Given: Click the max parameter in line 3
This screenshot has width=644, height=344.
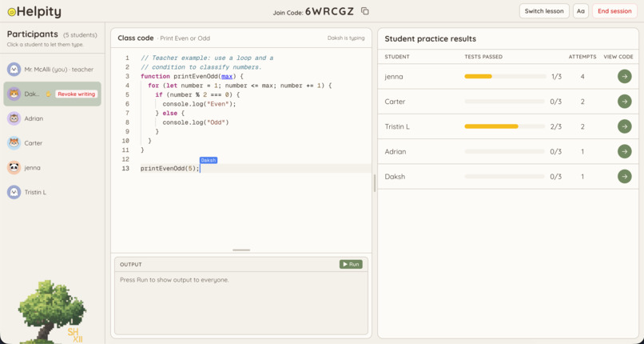Looking at the screenshot, I should tap(227, 77).
